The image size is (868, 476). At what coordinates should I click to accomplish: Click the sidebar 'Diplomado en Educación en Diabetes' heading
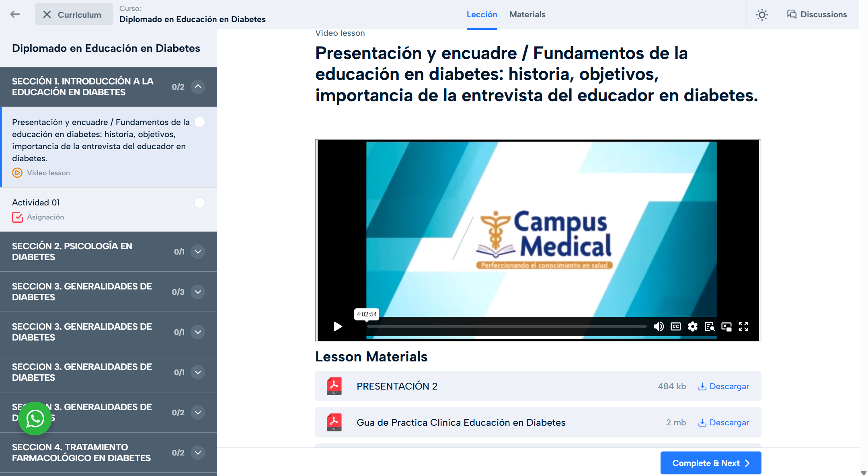click(x=106, y=48)
